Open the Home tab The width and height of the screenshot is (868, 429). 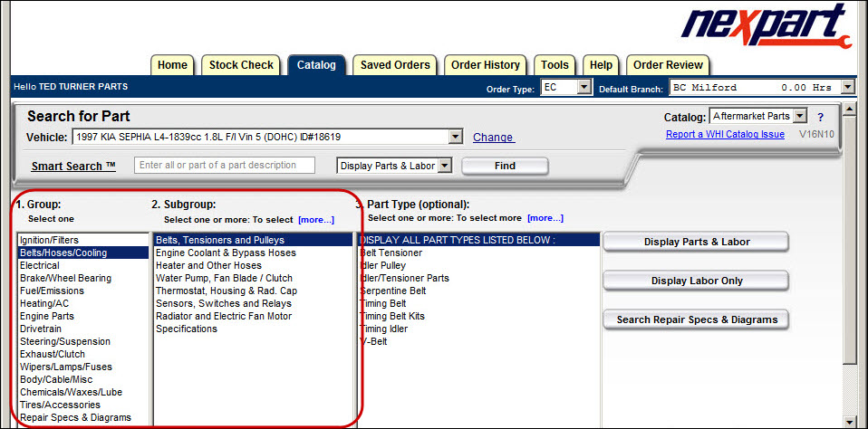pos(172,65)
